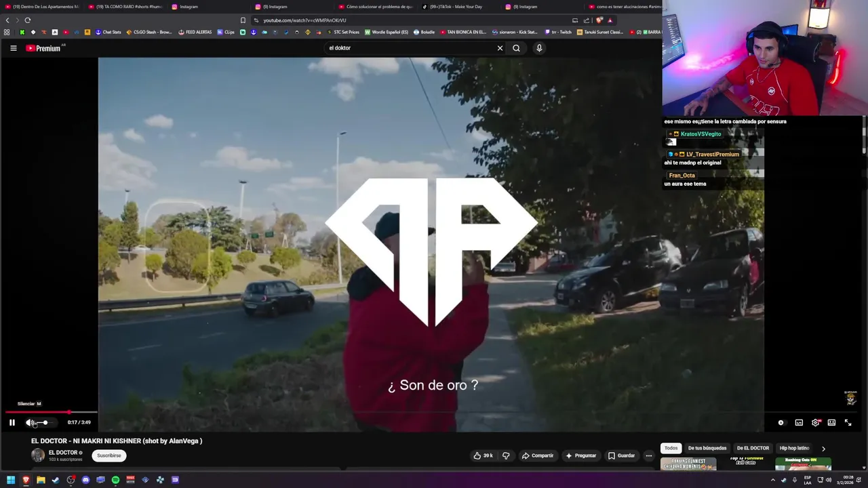Expand more filter chips with right chevron

coord(823,448)
